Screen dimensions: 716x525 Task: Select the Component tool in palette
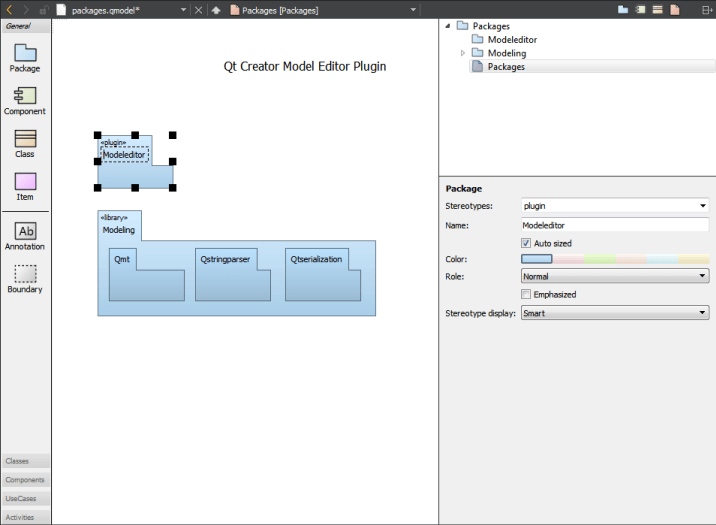point(25,101)
